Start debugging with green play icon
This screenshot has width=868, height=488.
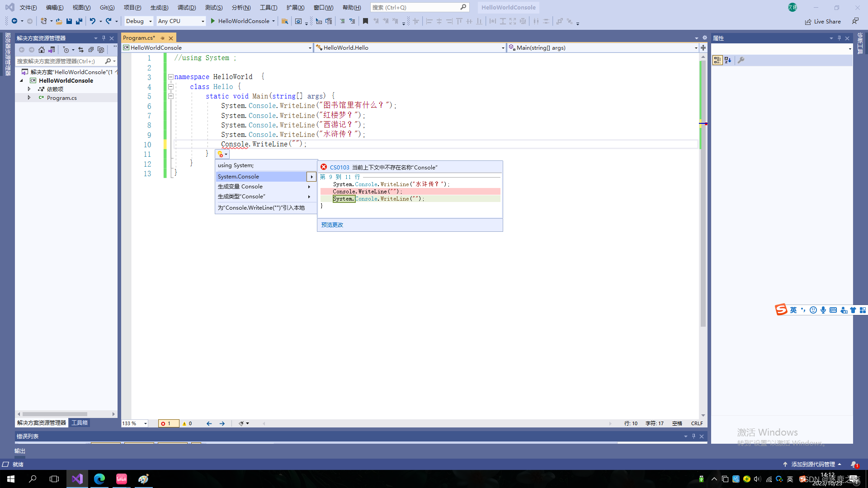point(213,21)
